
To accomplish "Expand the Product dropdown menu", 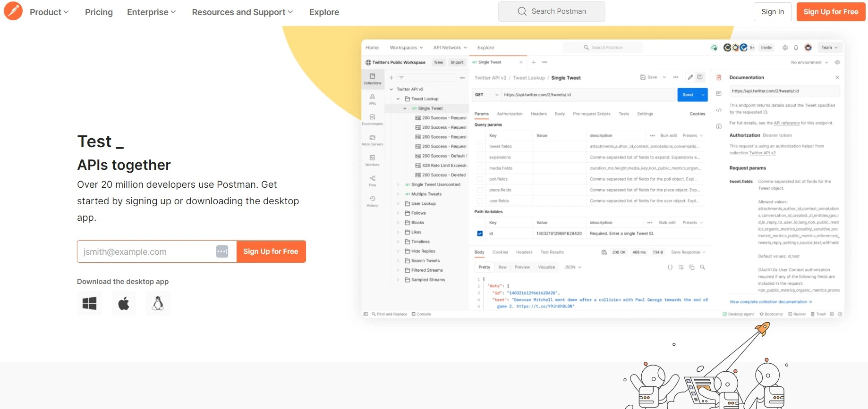I will (49, 12).
